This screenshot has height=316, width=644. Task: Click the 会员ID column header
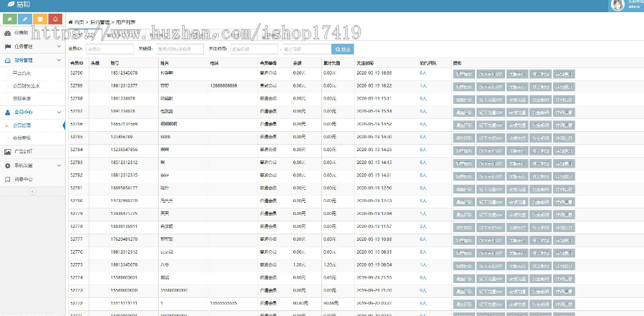77,63
